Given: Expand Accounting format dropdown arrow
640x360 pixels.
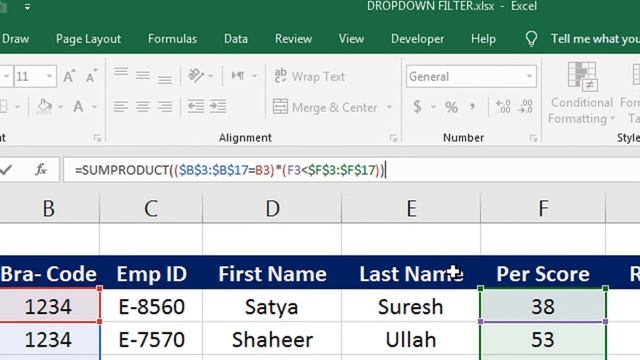Looking at the screenshot, I should point(433,107).
